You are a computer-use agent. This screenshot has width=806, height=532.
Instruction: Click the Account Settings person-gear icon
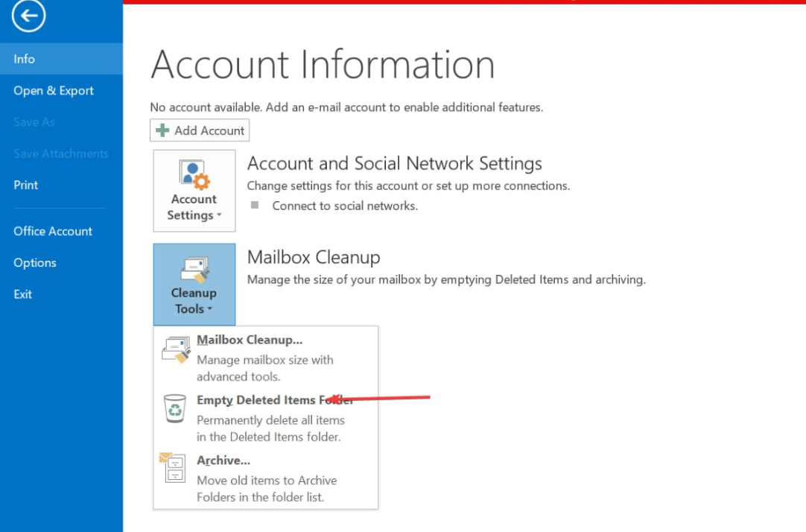(x=194, y=175)
